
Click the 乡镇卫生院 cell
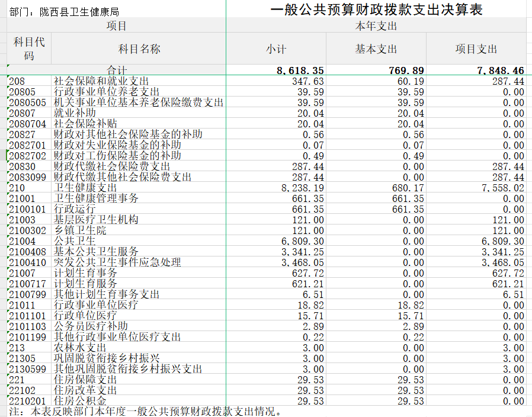pos(80,230)
